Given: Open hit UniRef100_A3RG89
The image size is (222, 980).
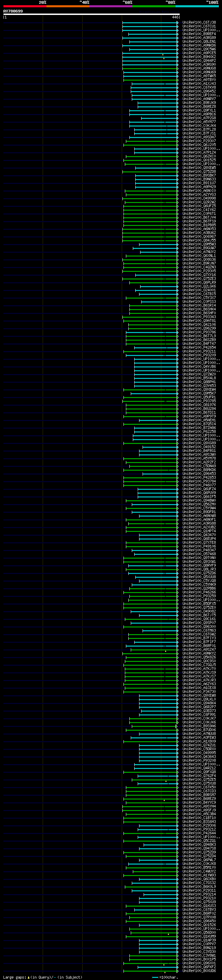Looking at the screenshot, I should coord(199,38).
